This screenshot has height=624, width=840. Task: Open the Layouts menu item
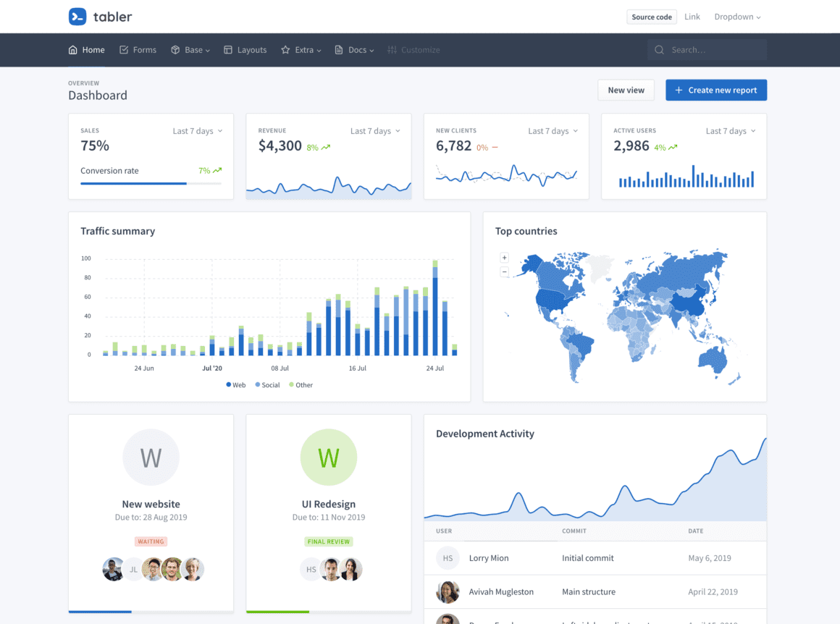[245, 49]
